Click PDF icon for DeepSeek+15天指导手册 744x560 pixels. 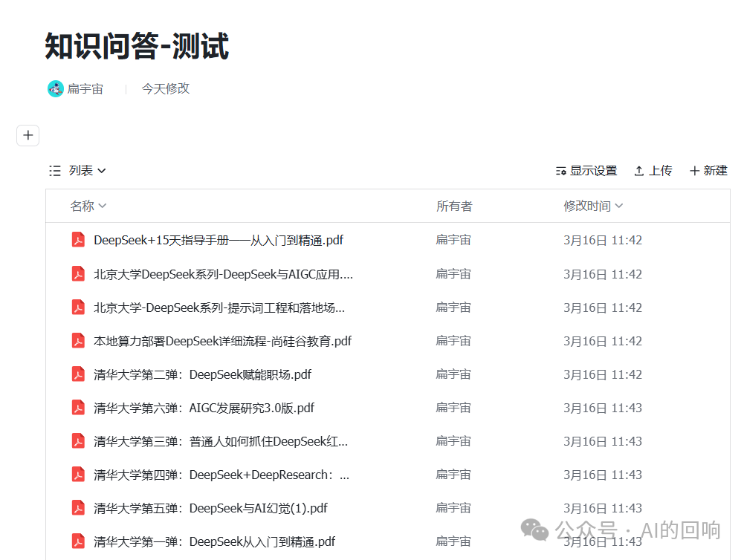tap(78, 240)
